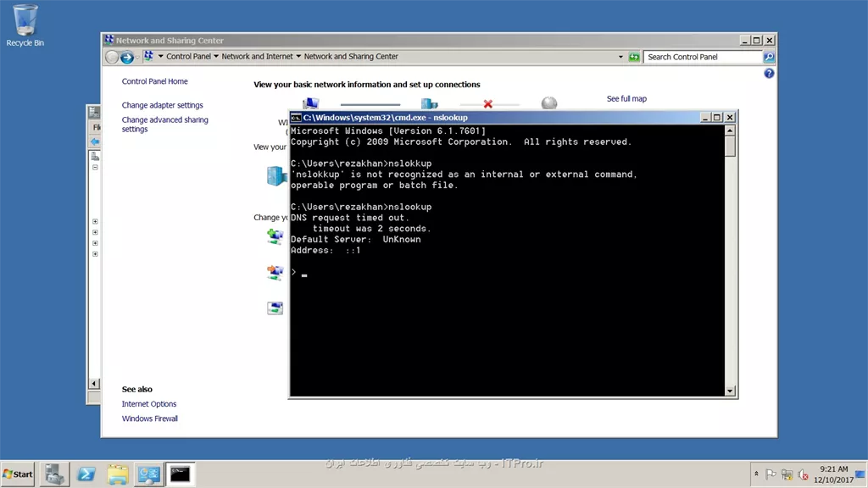Click the magnifier icon in Search Control Panel
Viewport: 868px width, 488px height.
pyautogui.click(x=769, y=57)
